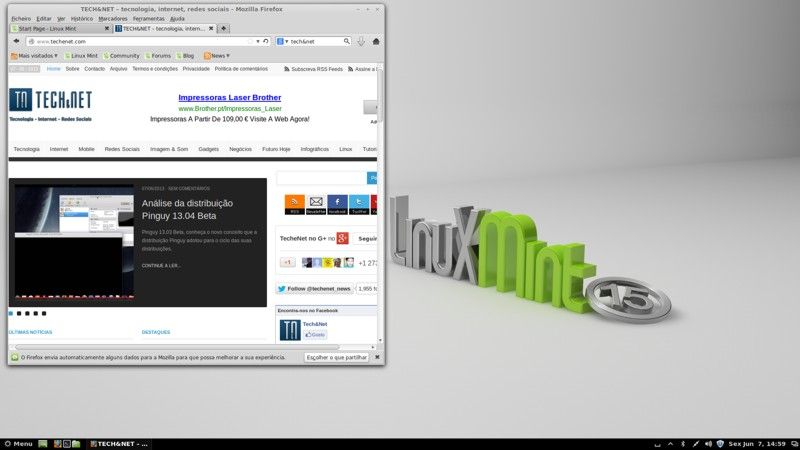
Task: Click the RSS feed orange icon
Action: 294,203
